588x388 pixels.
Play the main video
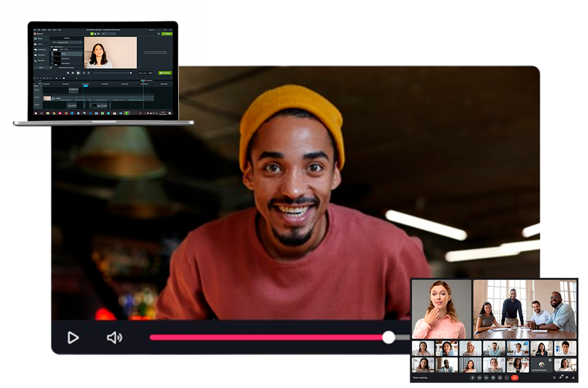coord(73,337)
